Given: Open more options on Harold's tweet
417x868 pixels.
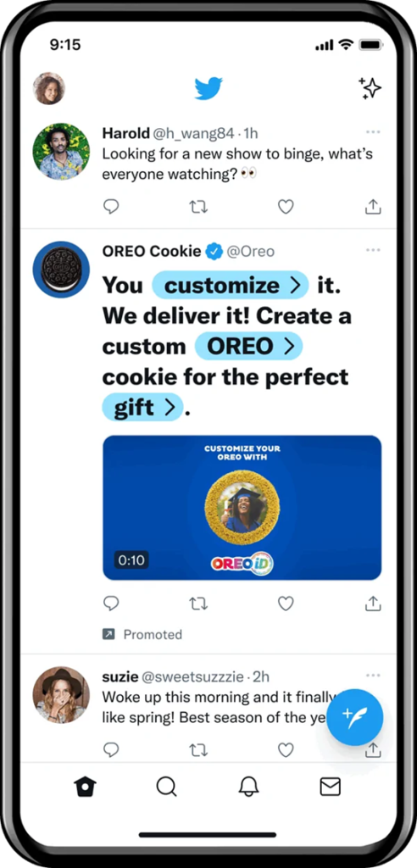Looking at the screenshot, I should pos(373,131).
